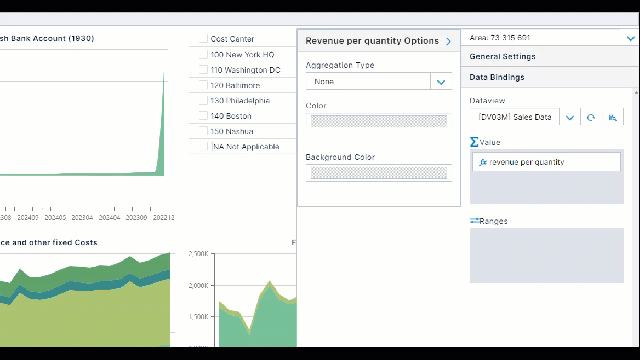The width and height of the screenshot is (640, 360).
Task: Select the revenue per quantity value field
Action: point(547,162)
